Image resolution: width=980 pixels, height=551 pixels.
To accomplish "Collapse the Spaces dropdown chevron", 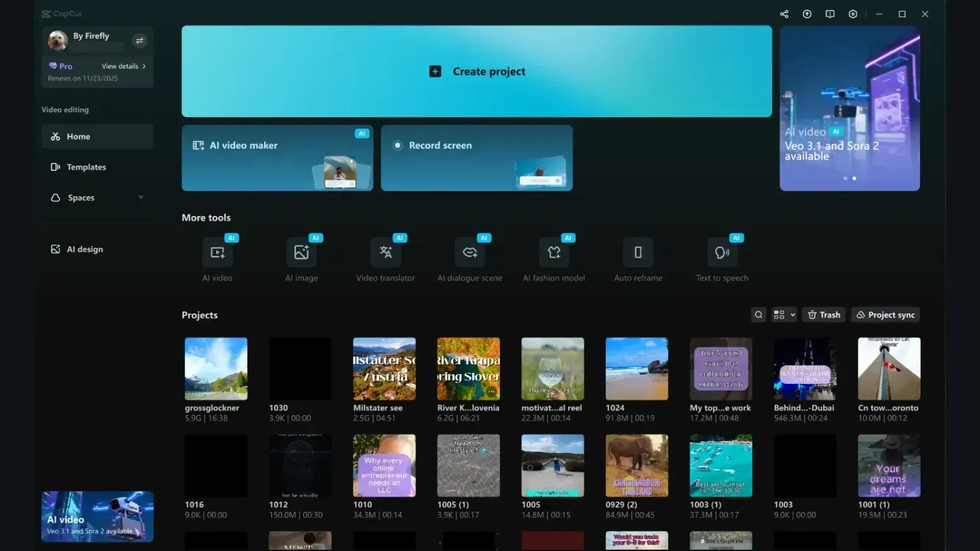I will point(140,197).
